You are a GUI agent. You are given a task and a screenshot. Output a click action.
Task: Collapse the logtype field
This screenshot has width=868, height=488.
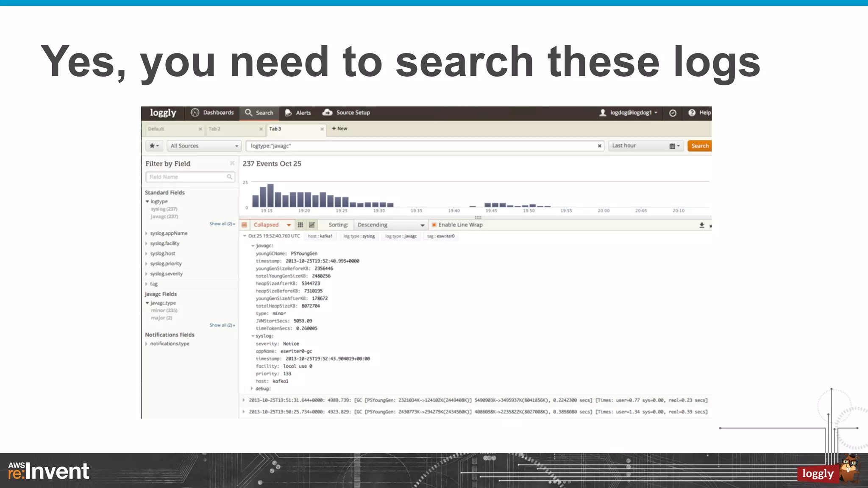[147, 202]
